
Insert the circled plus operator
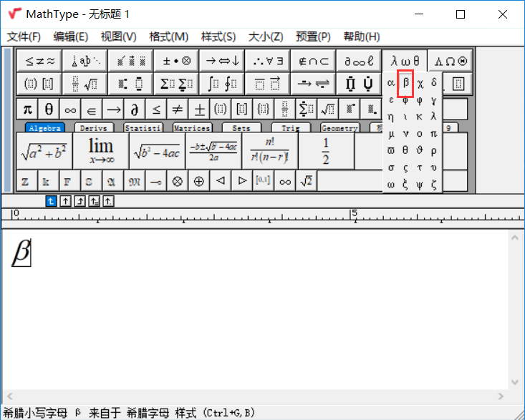click(x=198, y=181)
